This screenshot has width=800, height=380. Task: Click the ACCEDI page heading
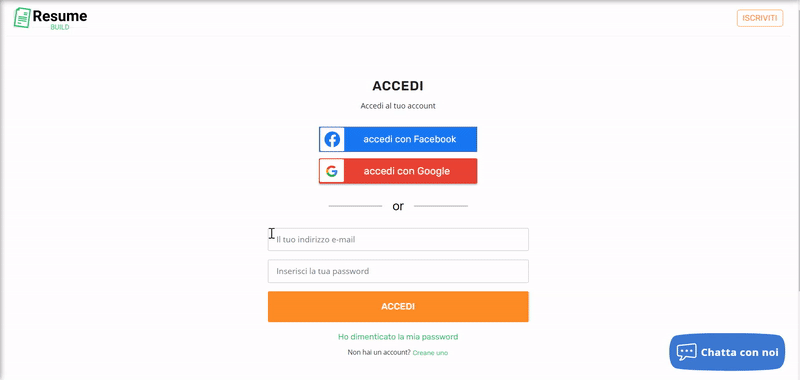click(x=398, y=86)
